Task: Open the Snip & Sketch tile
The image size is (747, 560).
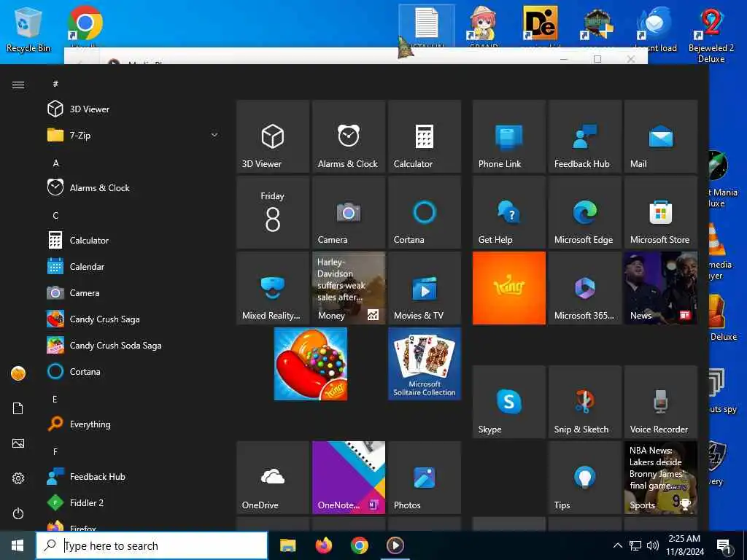Action: click(x=585, y=402)
